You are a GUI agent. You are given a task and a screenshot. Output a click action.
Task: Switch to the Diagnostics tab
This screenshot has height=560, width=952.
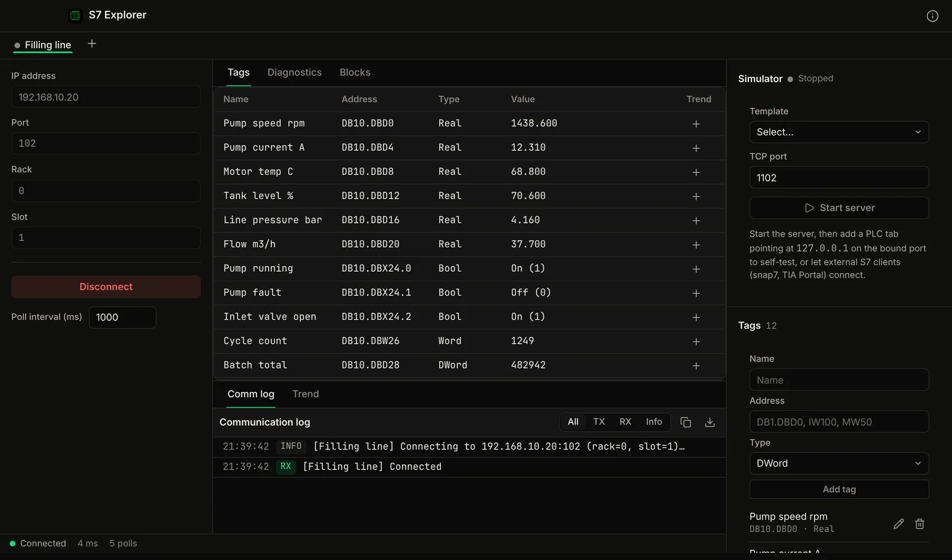[295, 73]
